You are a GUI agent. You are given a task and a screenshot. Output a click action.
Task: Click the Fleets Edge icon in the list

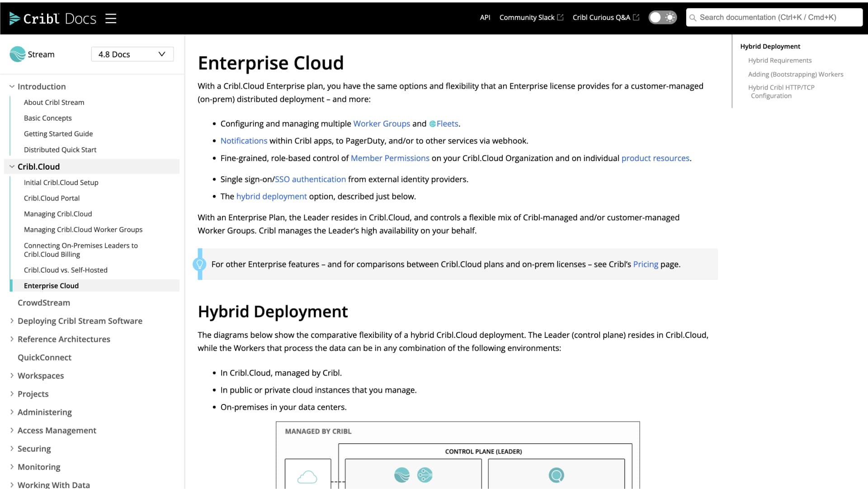pyautogui.click(x=433, y=124)
